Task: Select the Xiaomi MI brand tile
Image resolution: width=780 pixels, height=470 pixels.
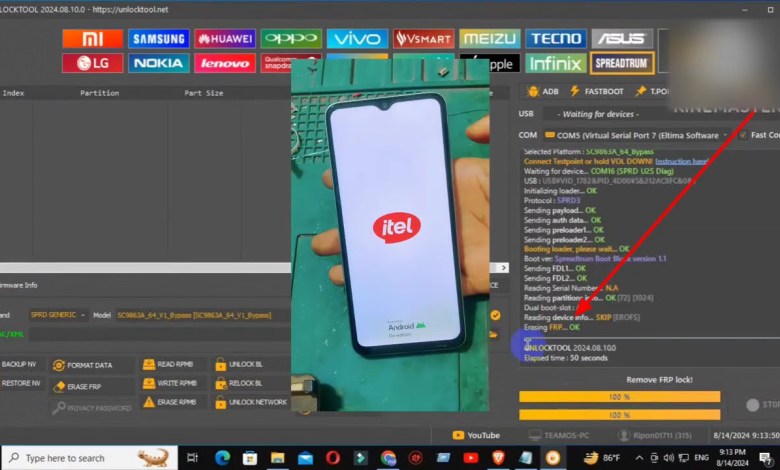Action: (x=92, y=39)
